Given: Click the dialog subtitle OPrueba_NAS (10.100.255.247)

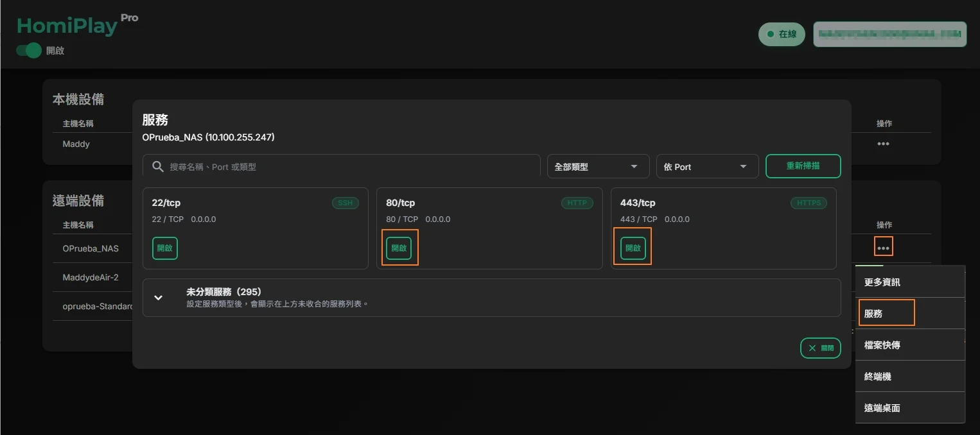Looking at the screenshot, I should [x=208, y=137].
